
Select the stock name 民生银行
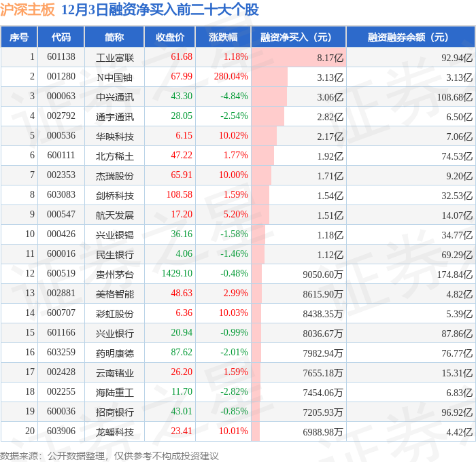(x=115, y=255)
